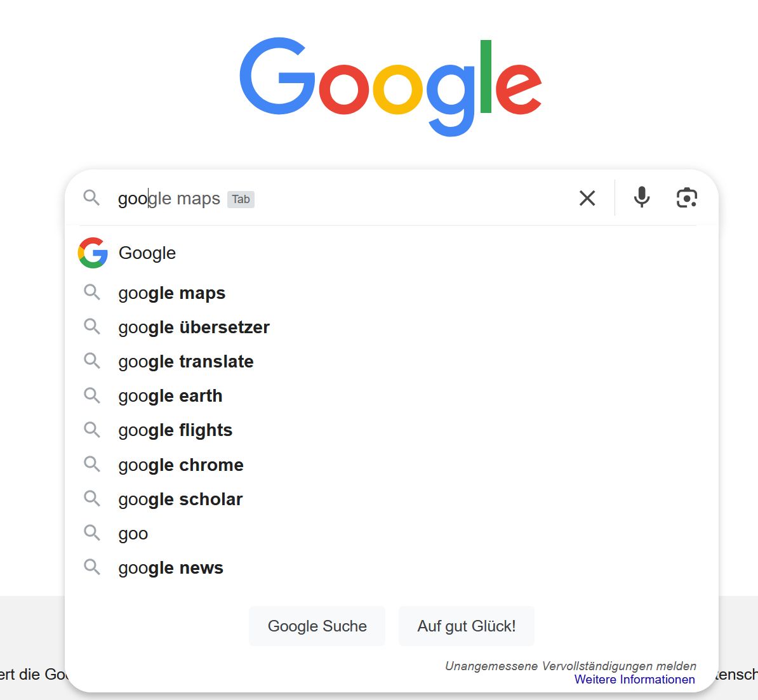Click the microphone voice search icon
758x700 pixels.
pyautogui.click(x=642, y=197)
